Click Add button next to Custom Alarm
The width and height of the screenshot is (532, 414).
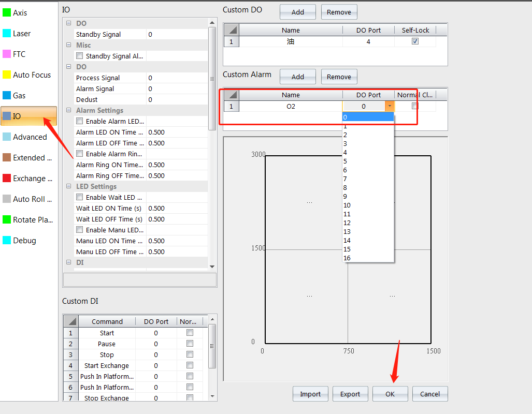(x=297, y=77)
